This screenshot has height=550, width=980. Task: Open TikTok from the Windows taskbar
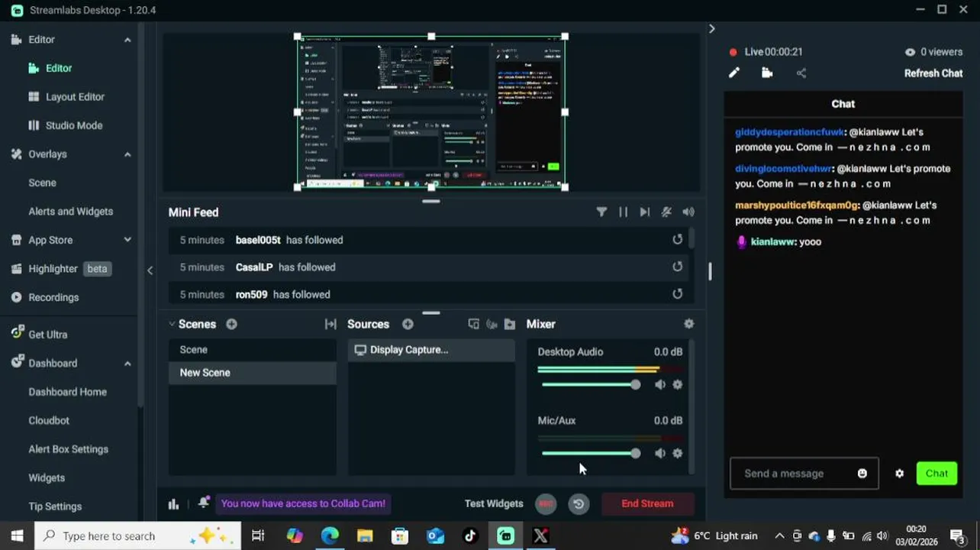pyautogui.click(x=470, y=536)
